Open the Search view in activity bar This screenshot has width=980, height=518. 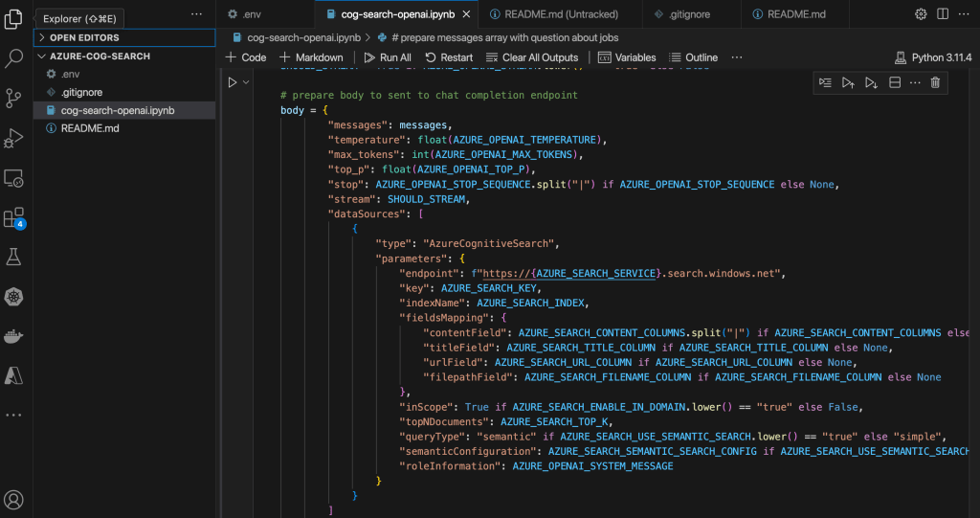tap(13, 58)
